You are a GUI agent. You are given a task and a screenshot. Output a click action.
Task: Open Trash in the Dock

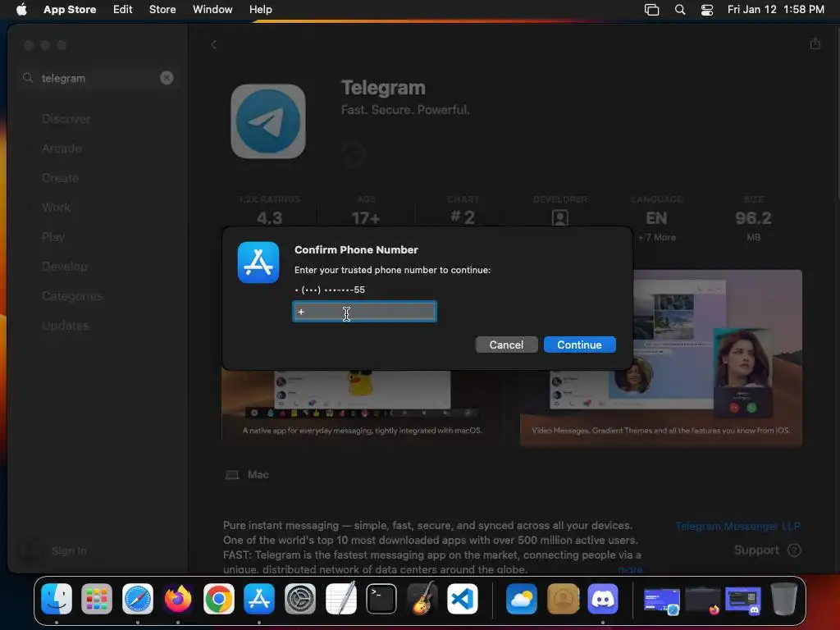783,599
